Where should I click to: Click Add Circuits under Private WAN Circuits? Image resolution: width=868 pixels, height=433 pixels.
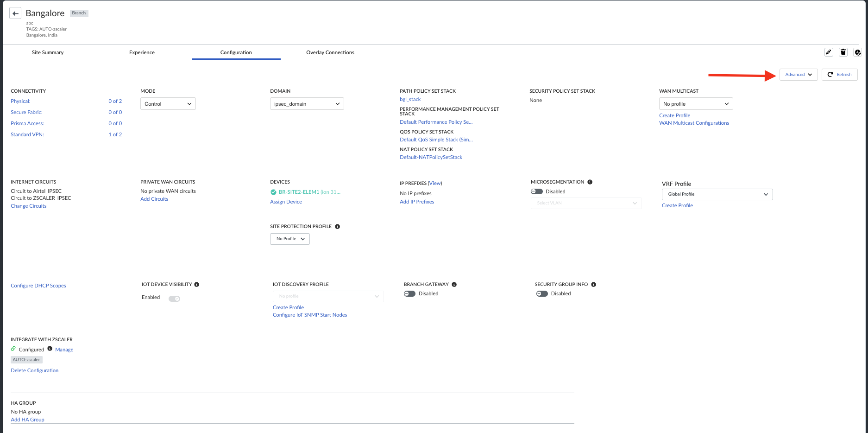point(154,199)
